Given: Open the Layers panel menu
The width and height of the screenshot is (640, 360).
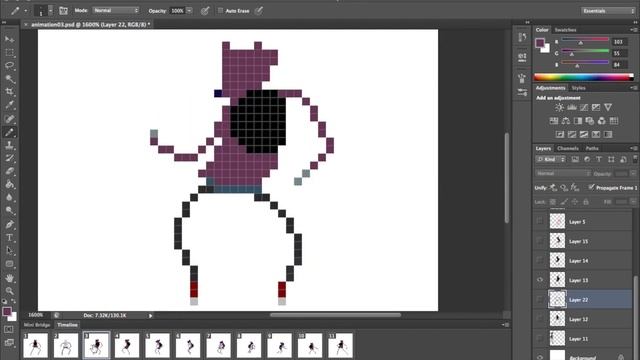Looking at the screenshot, I should [x=634, y=148].
